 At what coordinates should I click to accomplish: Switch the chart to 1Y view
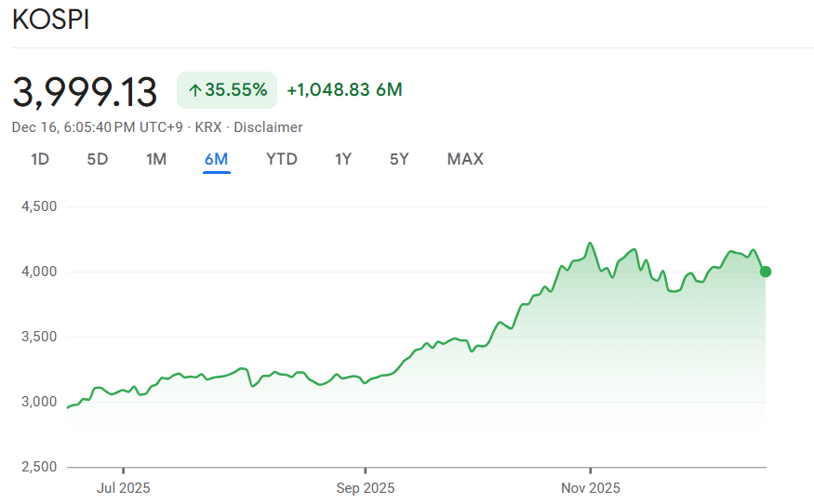(343, 159)
